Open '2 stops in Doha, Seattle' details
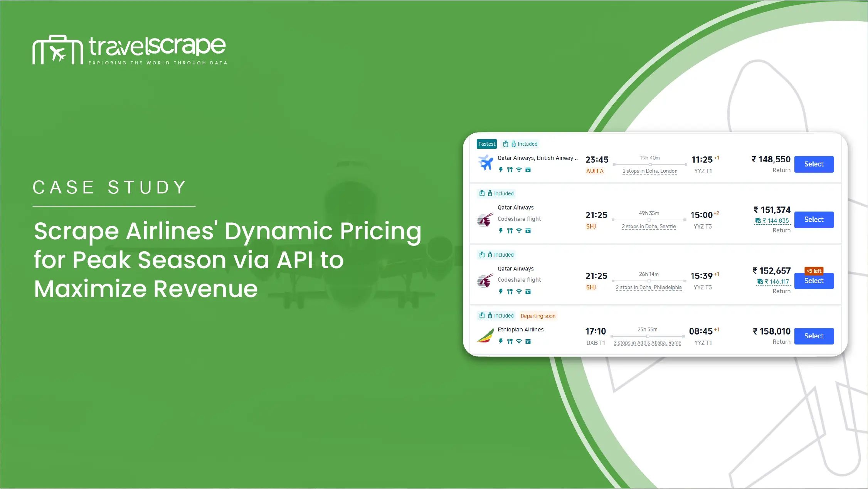Viewport: 868px width, 489px height. [x=648, y=227]
